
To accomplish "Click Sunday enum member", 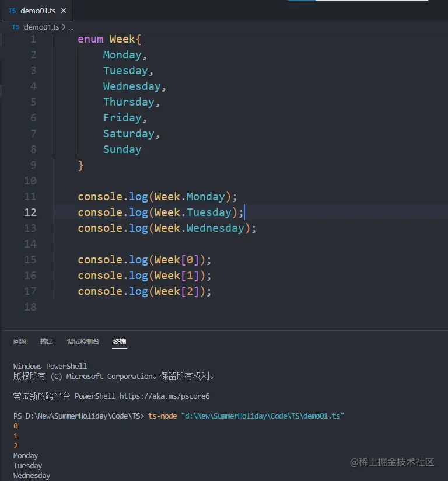I will tap(122, 149).
